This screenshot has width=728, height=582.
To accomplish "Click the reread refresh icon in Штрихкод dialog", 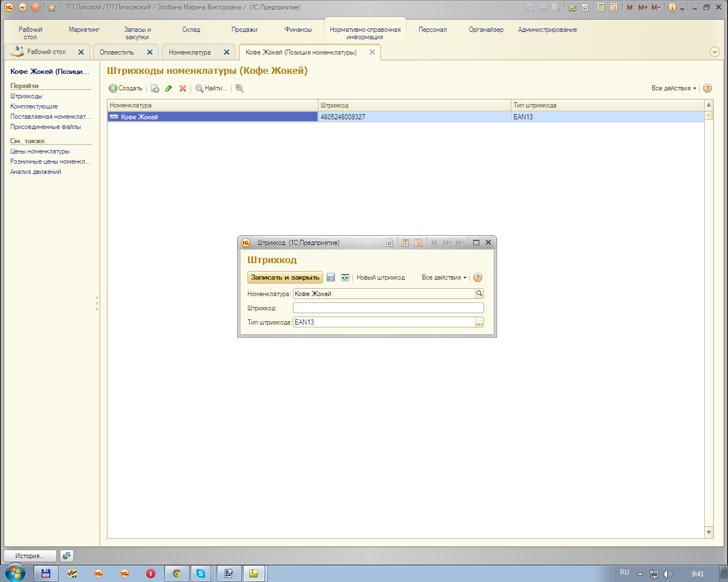I will [x=345, y=277].
